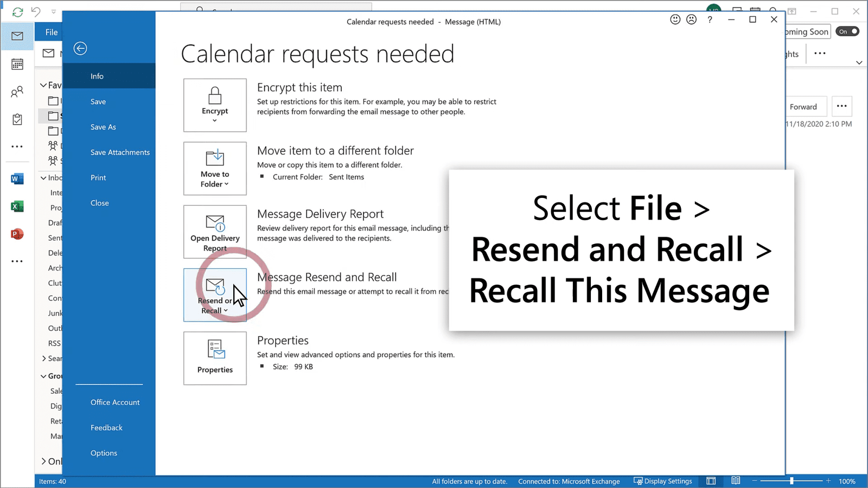The image size is (868, 488).
Task: Click 'Connected to: Microsoft Exchange' status text
Action: tap(569, 481)
